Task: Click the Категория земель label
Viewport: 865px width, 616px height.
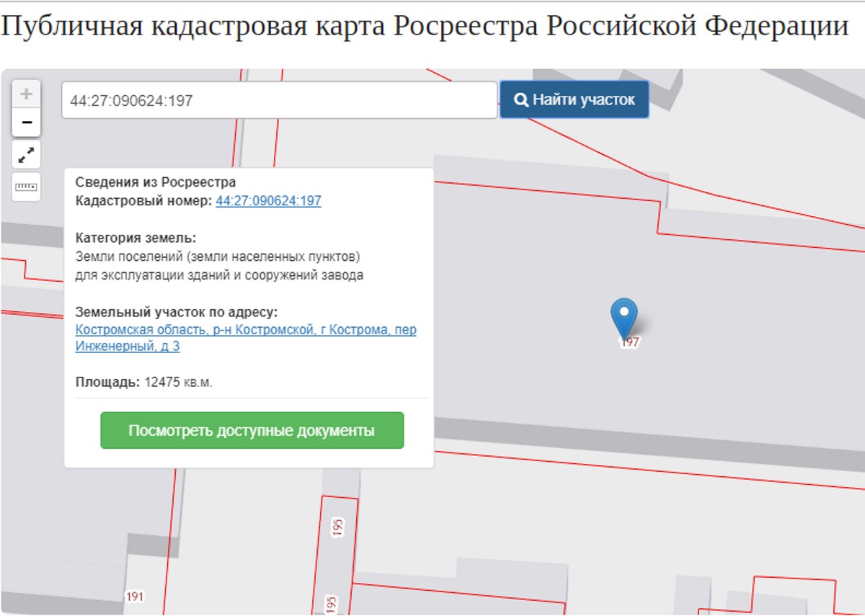Action: tap(136, 238)
